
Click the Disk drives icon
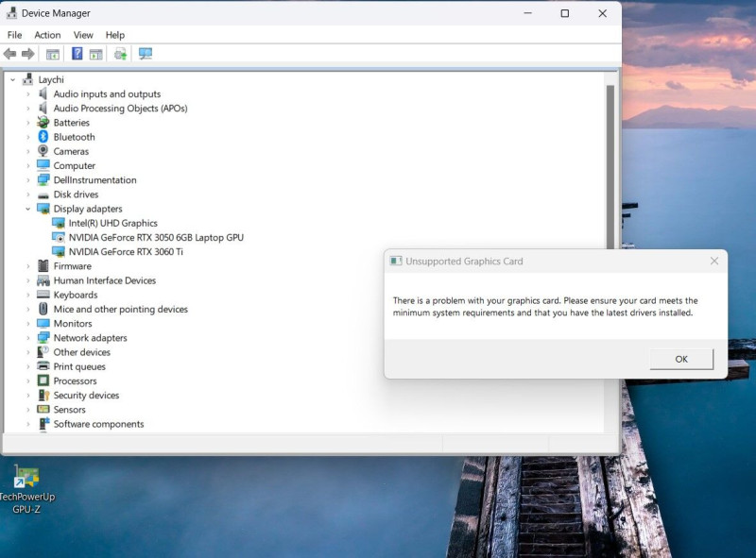(x=43, y=195)
